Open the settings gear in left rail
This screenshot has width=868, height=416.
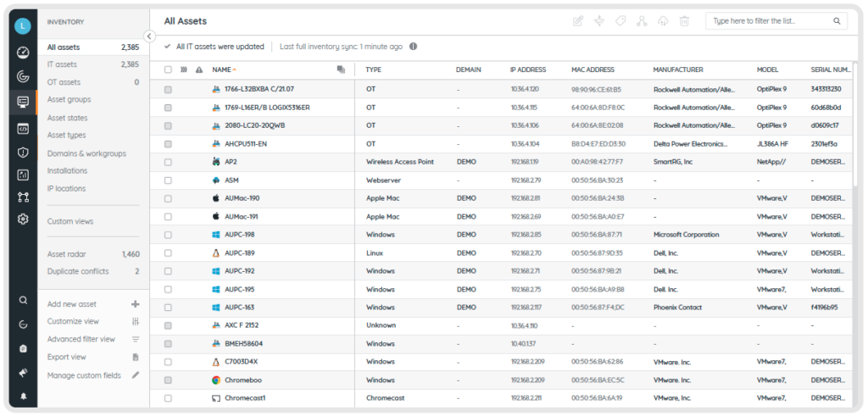(x=23, y=219)
